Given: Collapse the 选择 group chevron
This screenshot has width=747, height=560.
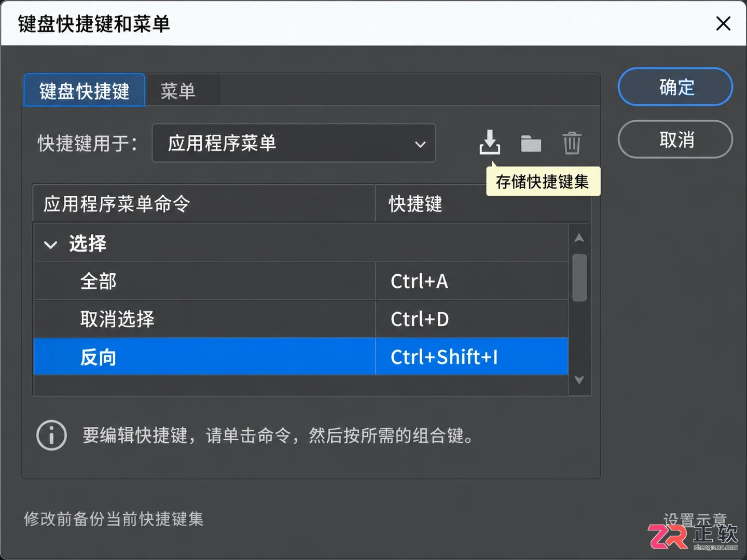Looking at the screenshot, I should click(50, 245).
